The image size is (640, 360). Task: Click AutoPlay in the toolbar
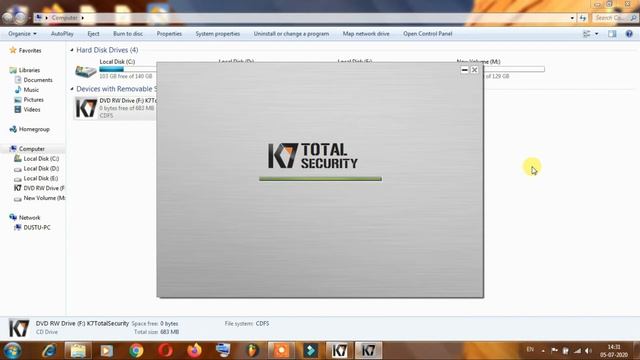62,34
